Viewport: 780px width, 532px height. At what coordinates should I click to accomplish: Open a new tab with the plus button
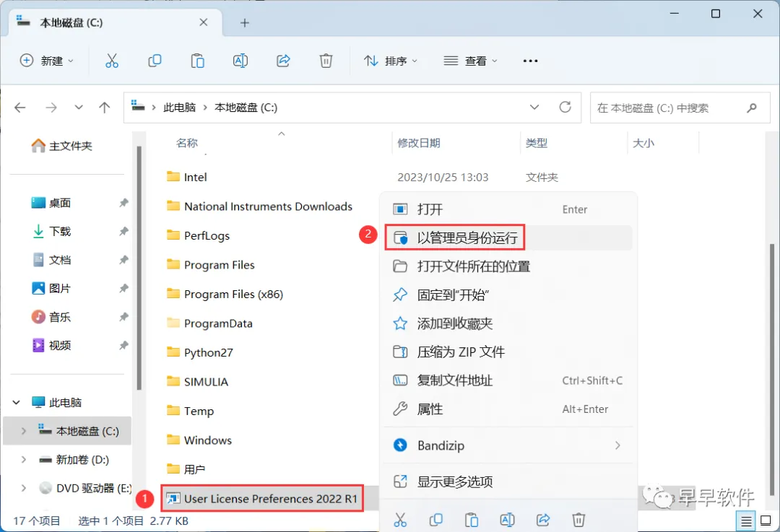[x=245, y=23]
